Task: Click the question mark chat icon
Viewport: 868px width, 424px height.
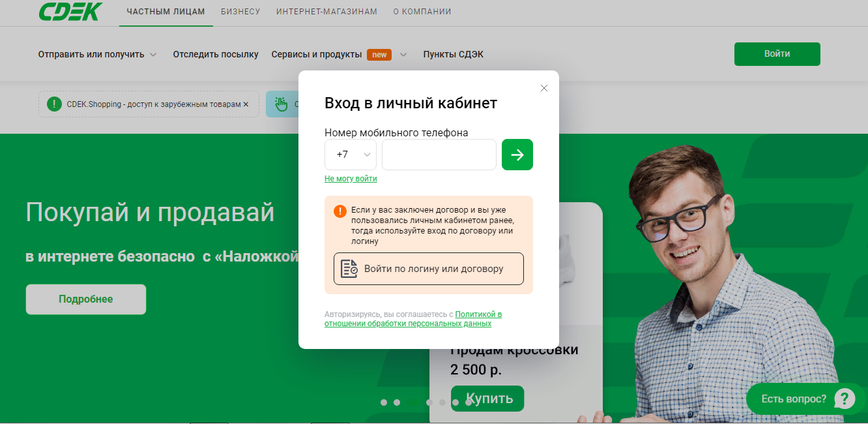Action: (x=844, y=399)
